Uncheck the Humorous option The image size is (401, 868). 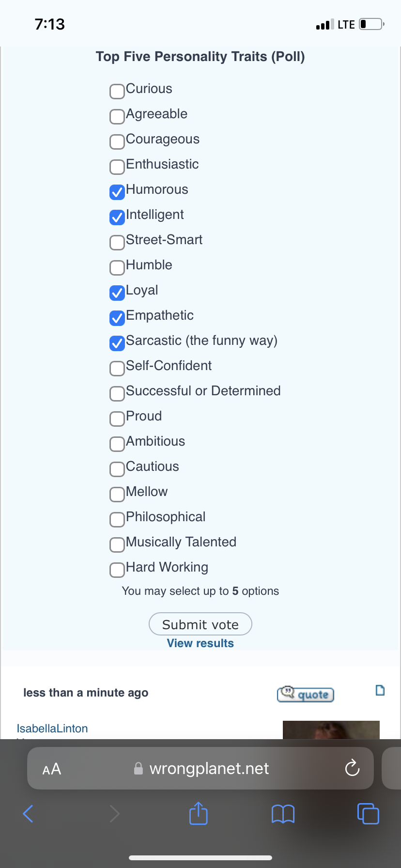click(117, 192)
